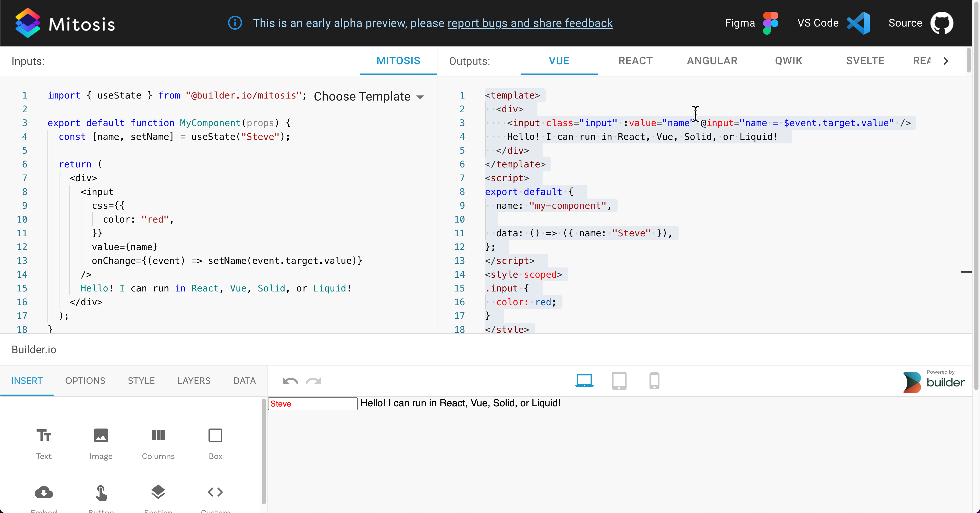Click the Source text link
The image size is (980, 513).
(x=905, y=23)
